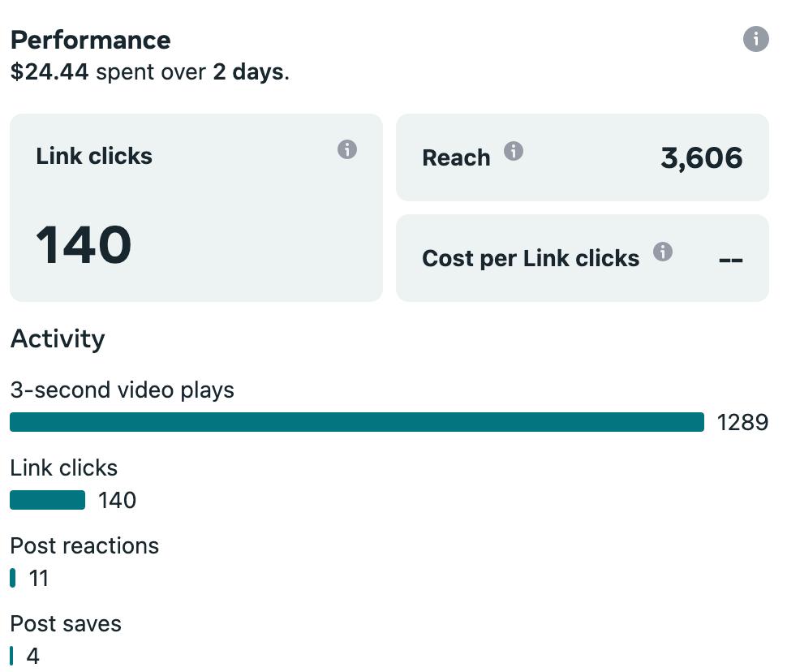Image resolution: width=787 pixels, height=672 pixels.
Task: Click the Performance heading
Action: pyautogui.click(x=90, y=40)
